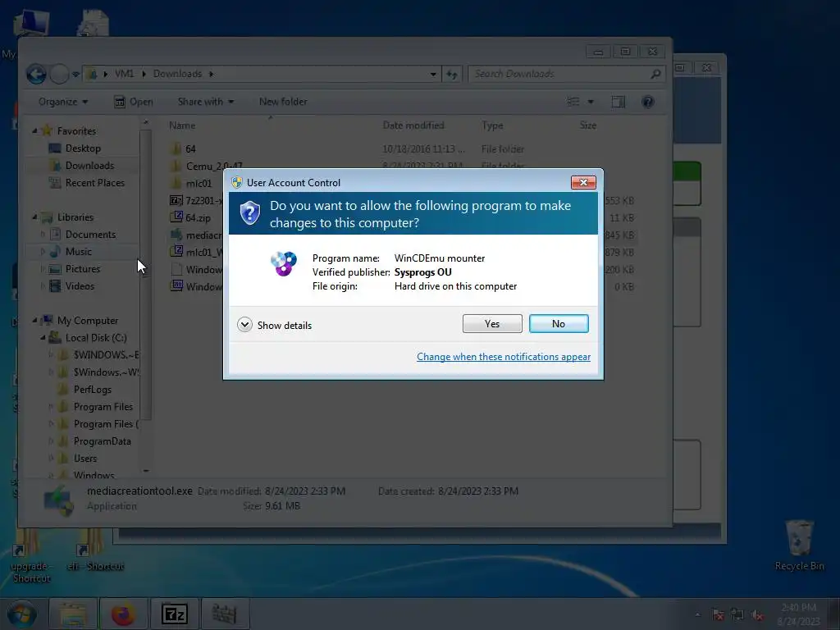The image size is (840, 630).
Task: Select the PerfLogs folder in tree
Action: 92,390
